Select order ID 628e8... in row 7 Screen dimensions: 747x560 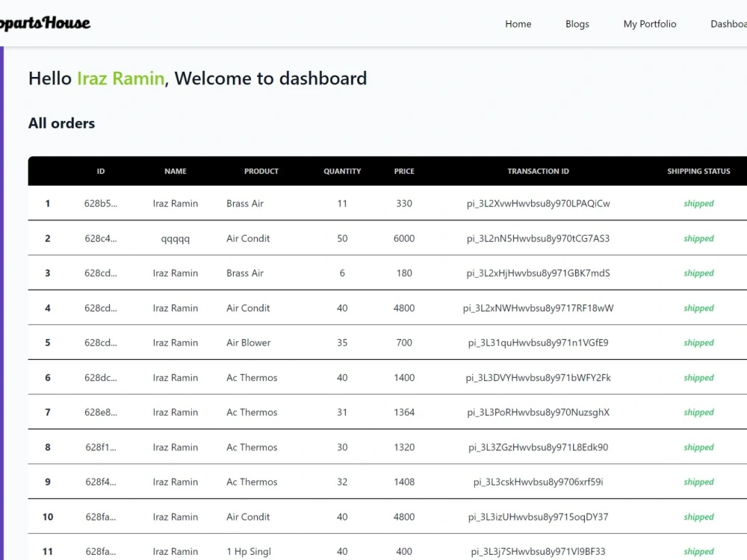coord(101,412)
